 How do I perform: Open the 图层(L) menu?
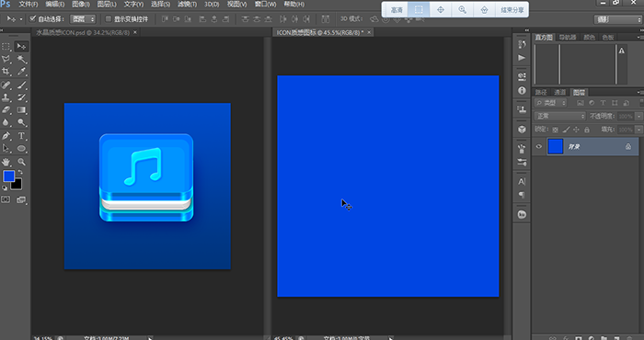point(107,4)
